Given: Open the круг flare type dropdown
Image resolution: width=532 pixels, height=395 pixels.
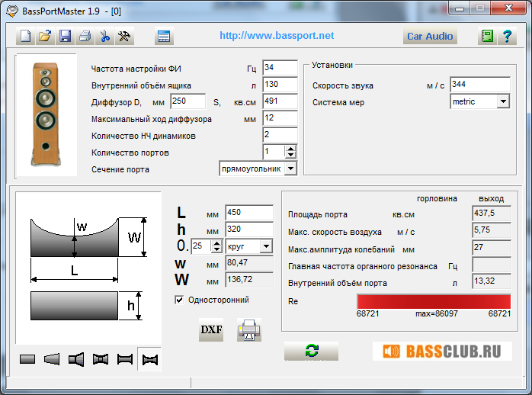Looking at the screenshot, I should pyautogui.click(x=266, y=246).
